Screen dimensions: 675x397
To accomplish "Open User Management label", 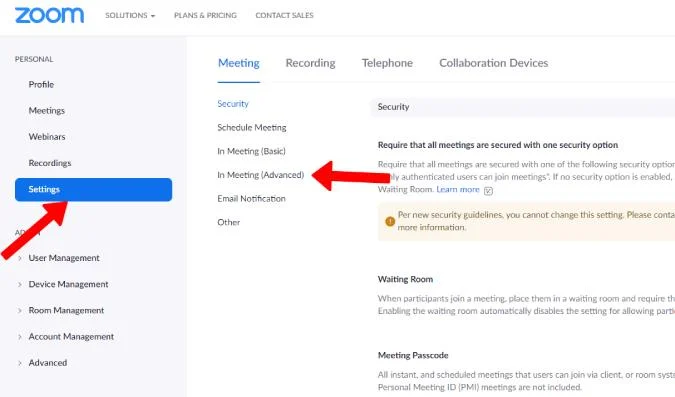I will pos(64,258).
